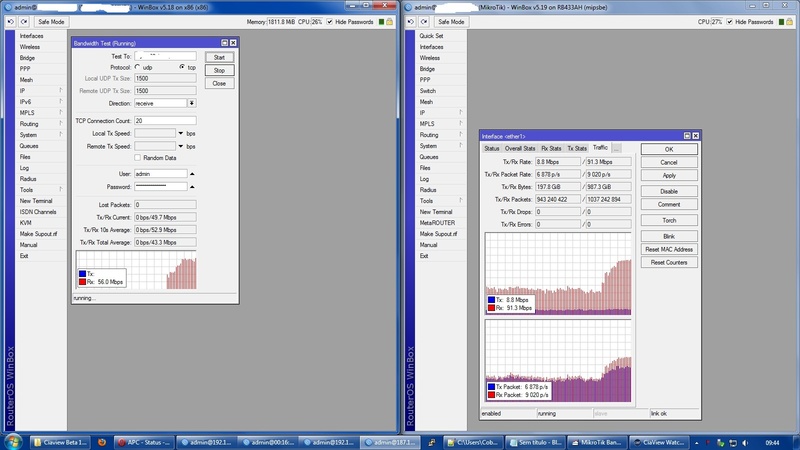
Task: Expand the IP submenu in left WinBox
Action: pyautogui.click(x=61, y=90)
